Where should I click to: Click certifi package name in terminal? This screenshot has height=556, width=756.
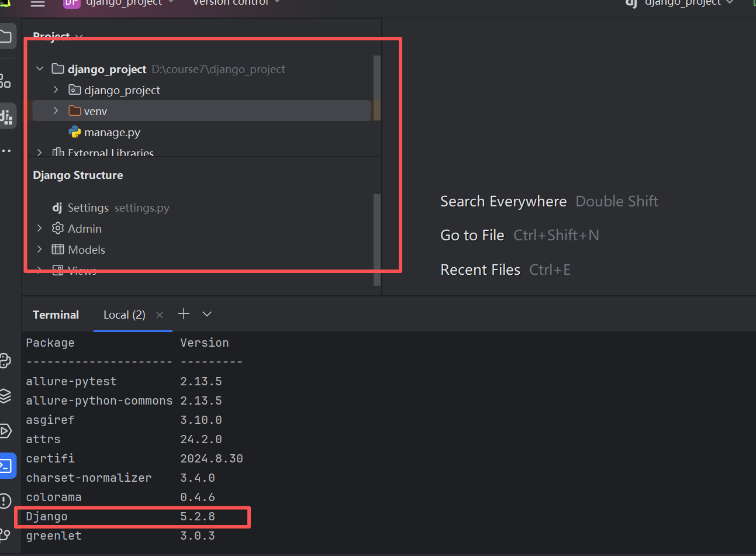click(50, 458)
